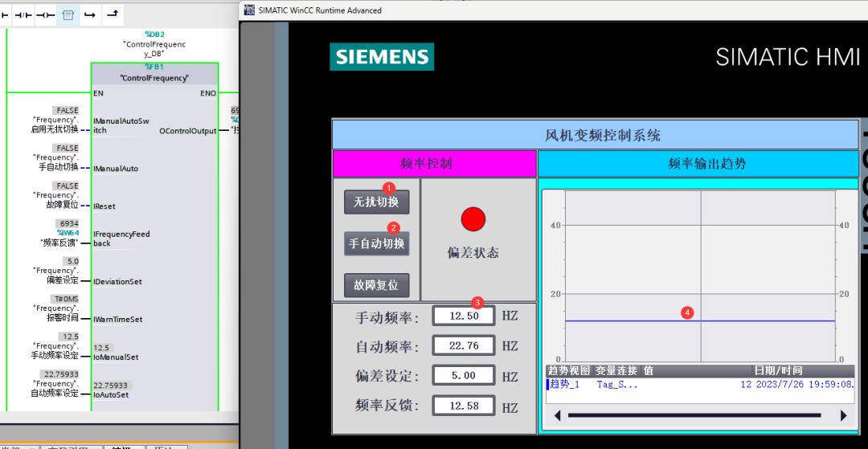Click the 偏差状态 label
Viewport: 868px width, 449px height.
(473, 253)
